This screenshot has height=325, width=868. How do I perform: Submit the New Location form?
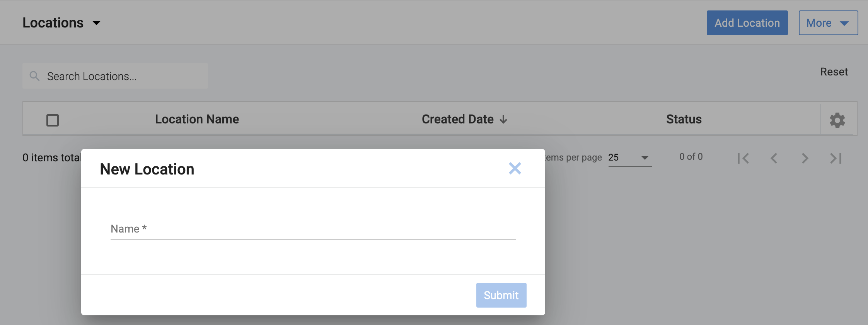pyautogui.click(x=501, y=295)
